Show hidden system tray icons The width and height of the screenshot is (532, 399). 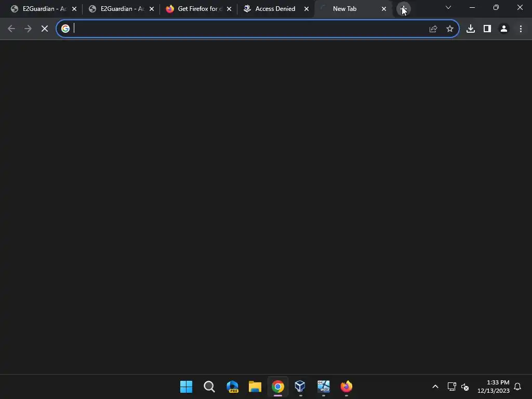pyautogui.click(x=435, y=387)
